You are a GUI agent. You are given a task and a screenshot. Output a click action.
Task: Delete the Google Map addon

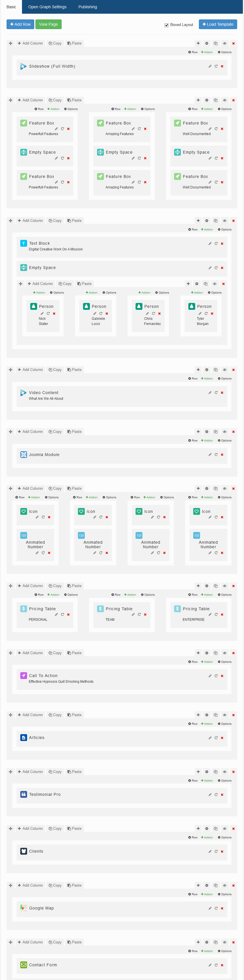point(222,908)
